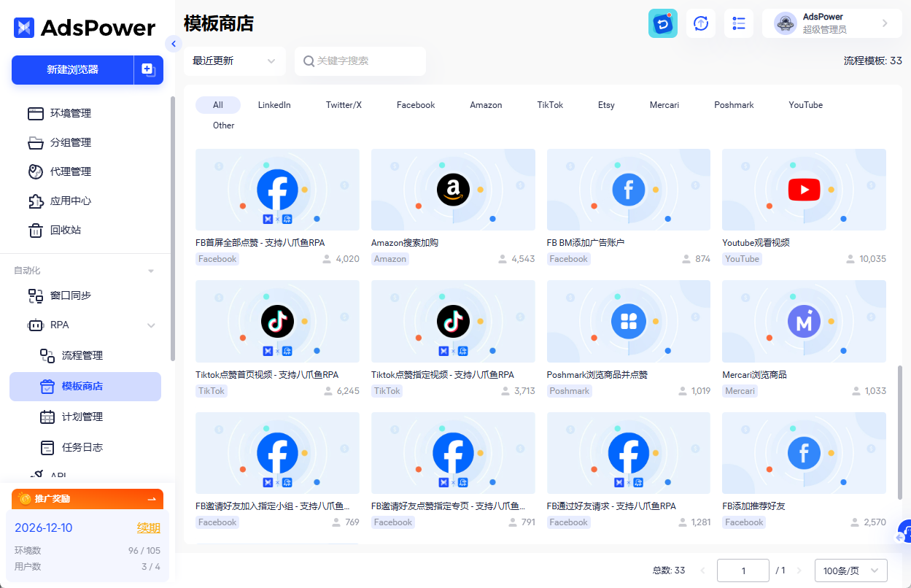Open 任务日志 under RPA
Image resolution: width=911 pixels, height=588 pixels.
pyautogui.click(x=82, y=447)
